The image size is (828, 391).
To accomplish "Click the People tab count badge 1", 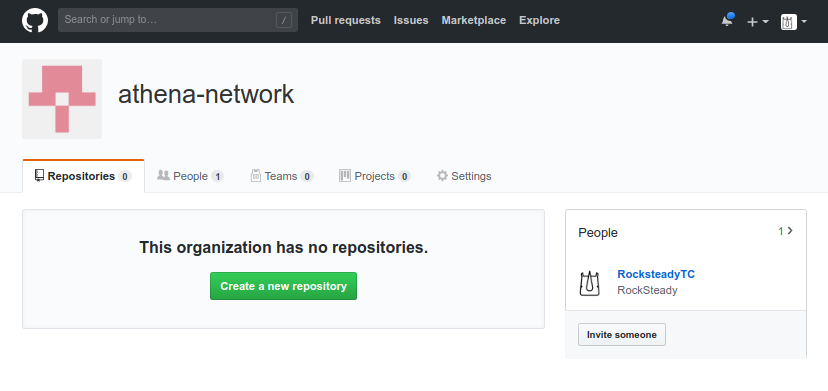I will [218, 176].
